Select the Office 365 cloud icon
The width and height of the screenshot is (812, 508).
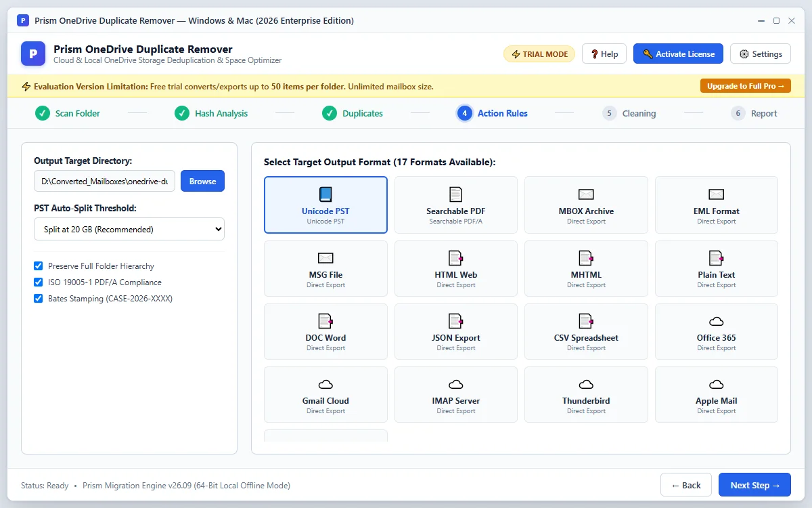[x=717, y=321]
